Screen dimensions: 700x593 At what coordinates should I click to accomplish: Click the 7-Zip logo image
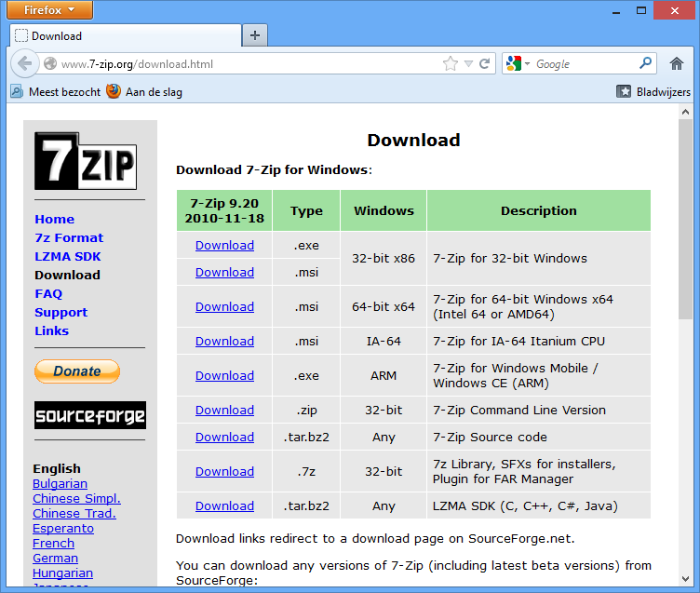[x=86, y=161]
